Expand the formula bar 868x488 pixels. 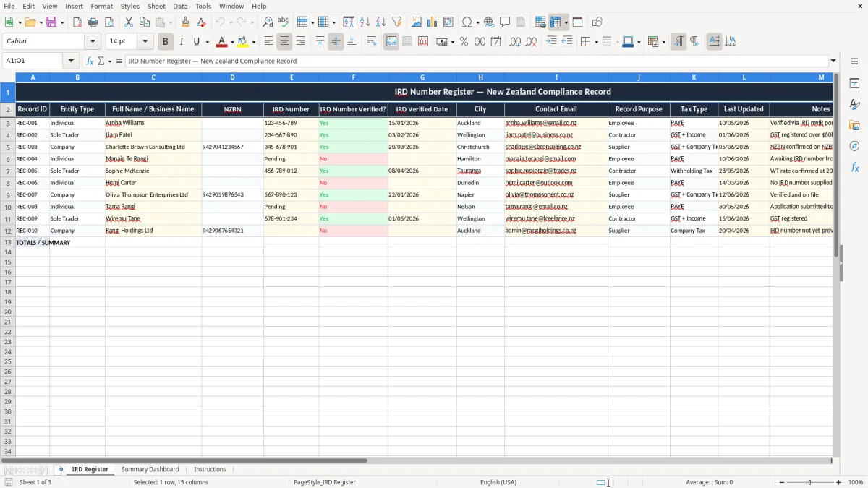(833, 61)
